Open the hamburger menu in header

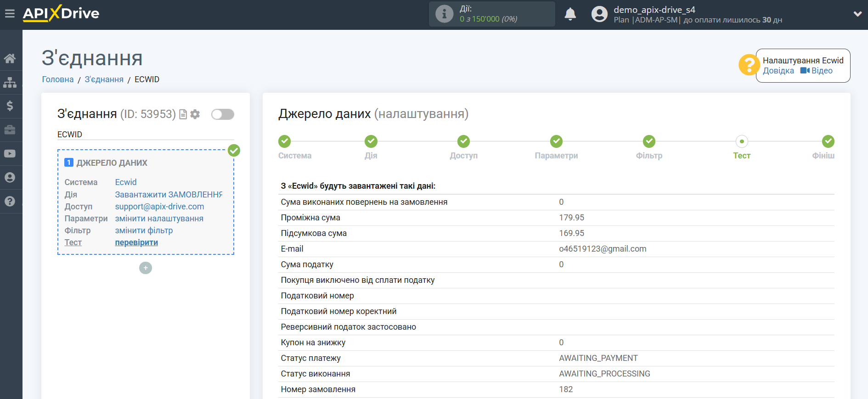10,14
